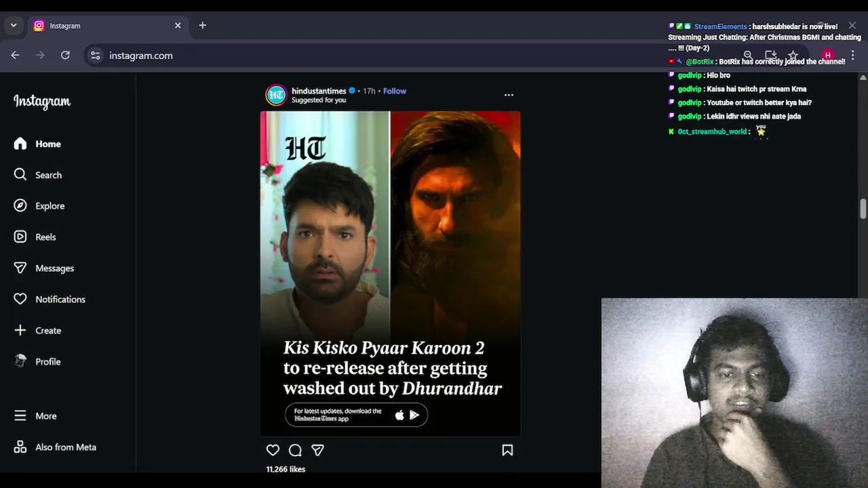
Task: Open site information icon in address bar
Action: click(x=95, y=56)
